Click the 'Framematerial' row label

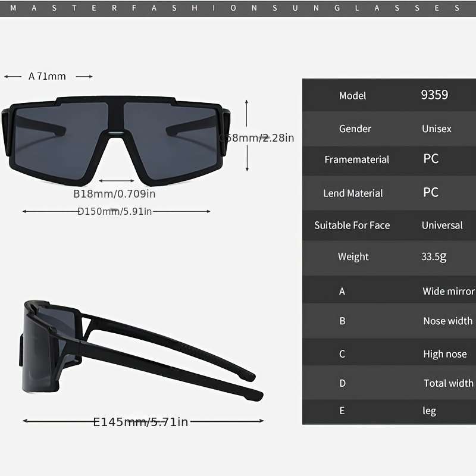356,159
